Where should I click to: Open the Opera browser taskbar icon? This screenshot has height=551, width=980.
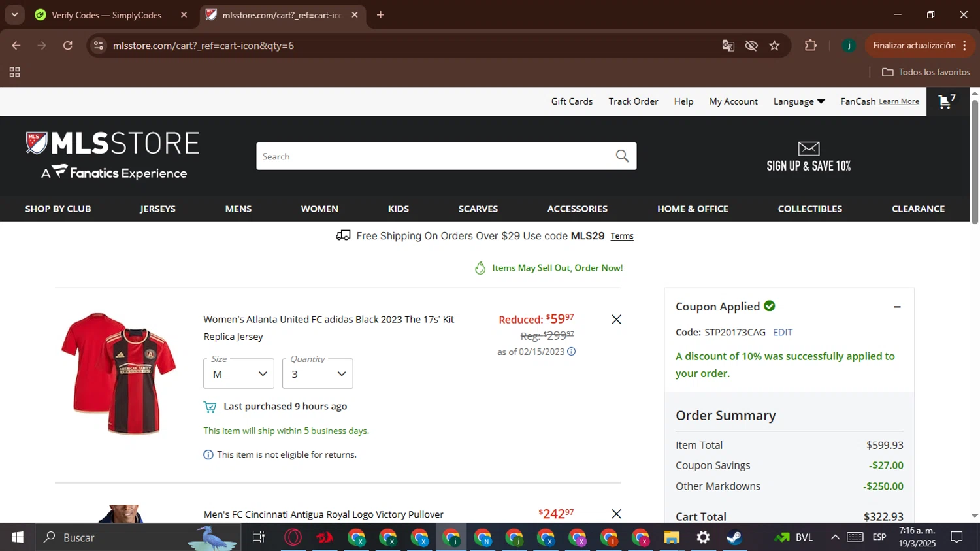click(x=293, y=537)
